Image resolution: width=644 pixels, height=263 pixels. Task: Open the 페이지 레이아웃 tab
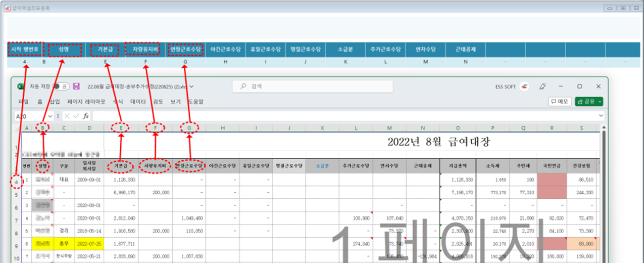coord(86,102)
